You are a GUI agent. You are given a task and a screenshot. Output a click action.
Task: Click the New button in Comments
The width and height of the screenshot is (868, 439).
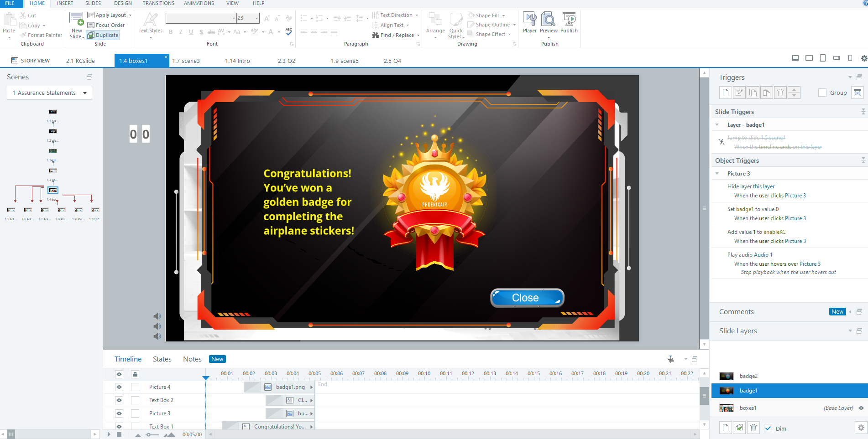(x=837, y=312)
